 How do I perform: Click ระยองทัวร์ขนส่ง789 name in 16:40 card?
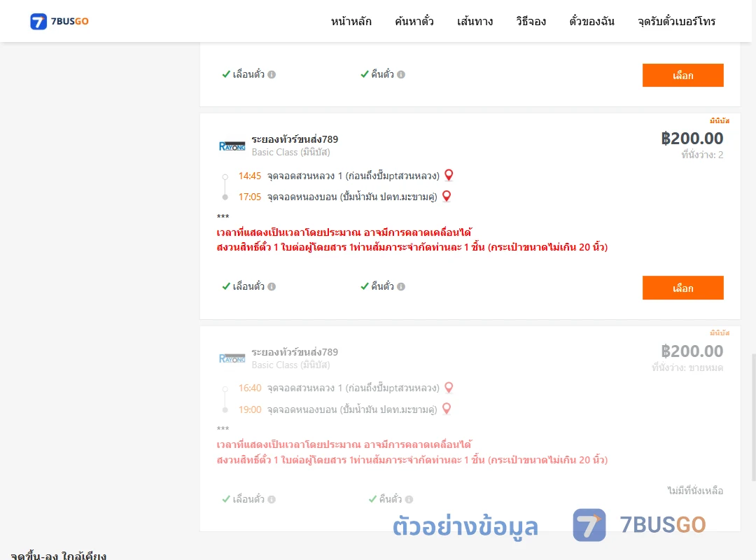click(x=295, y=352)
